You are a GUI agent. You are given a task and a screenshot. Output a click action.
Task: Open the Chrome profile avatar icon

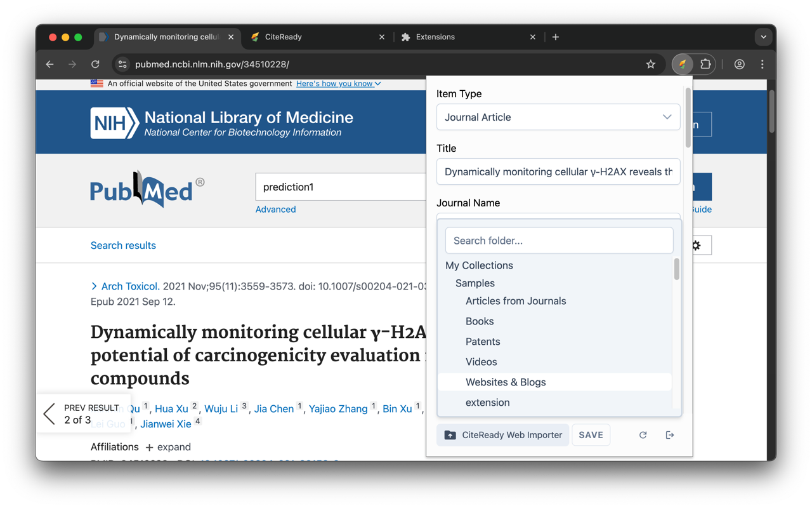(x=739, y=64)
